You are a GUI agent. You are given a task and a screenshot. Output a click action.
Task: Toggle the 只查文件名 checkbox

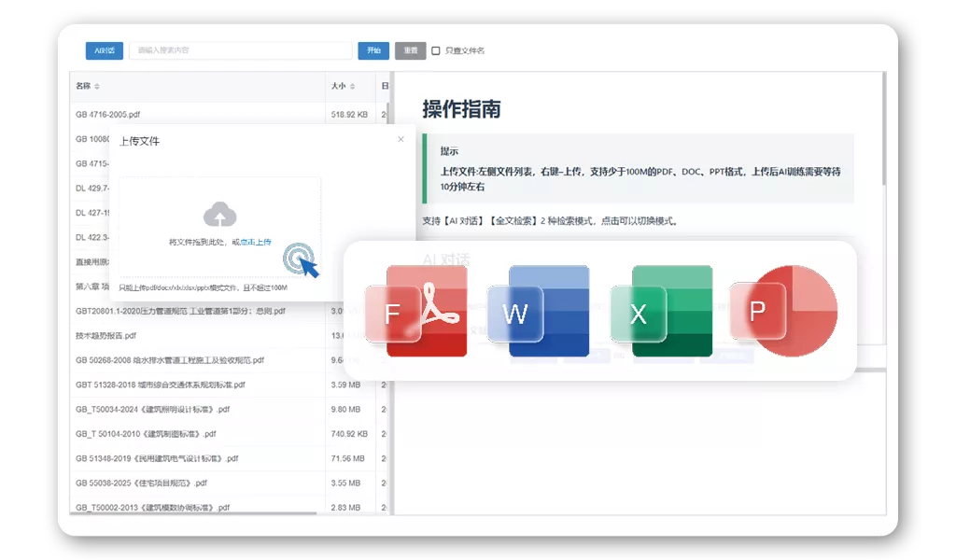coord(435,50)
